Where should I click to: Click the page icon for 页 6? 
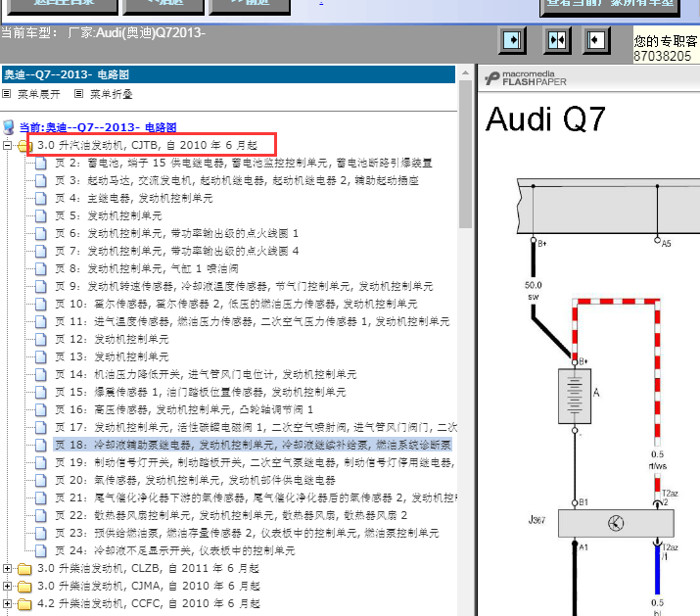click(40, 234)
